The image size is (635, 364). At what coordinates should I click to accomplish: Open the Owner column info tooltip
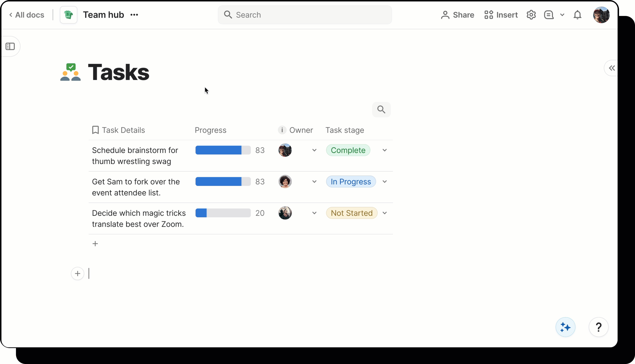tap(282, 130)
